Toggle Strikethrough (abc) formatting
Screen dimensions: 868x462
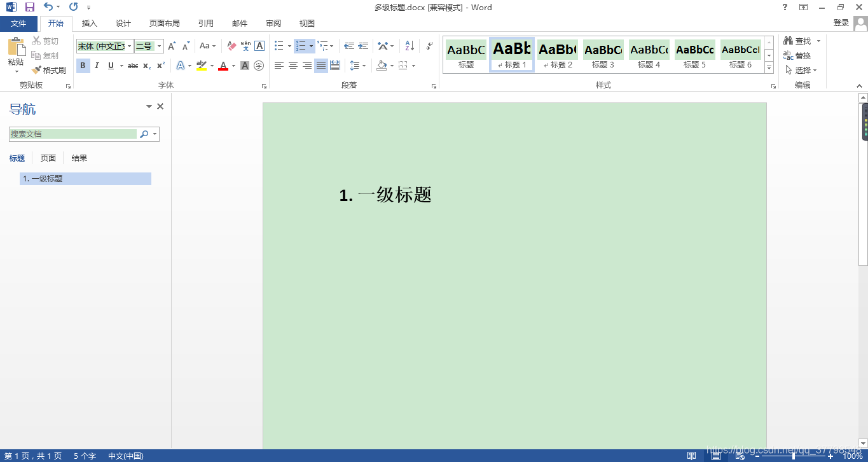133,66
